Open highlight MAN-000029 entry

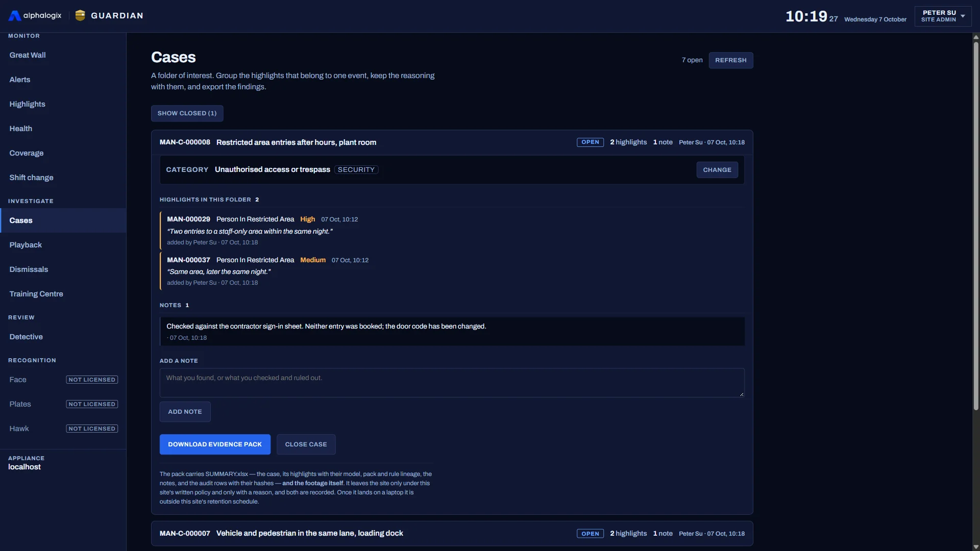pyautogui.click(x=452, y=231)
